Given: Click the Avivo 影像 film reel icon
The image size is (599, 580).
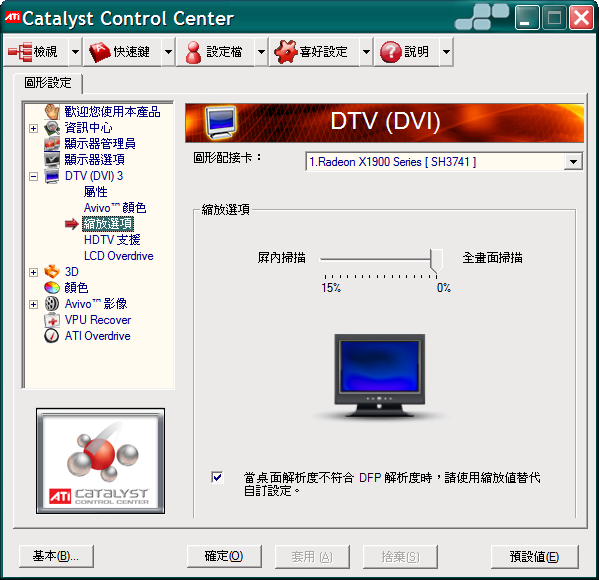Looking at the screenshot, I should coord(52,304).
